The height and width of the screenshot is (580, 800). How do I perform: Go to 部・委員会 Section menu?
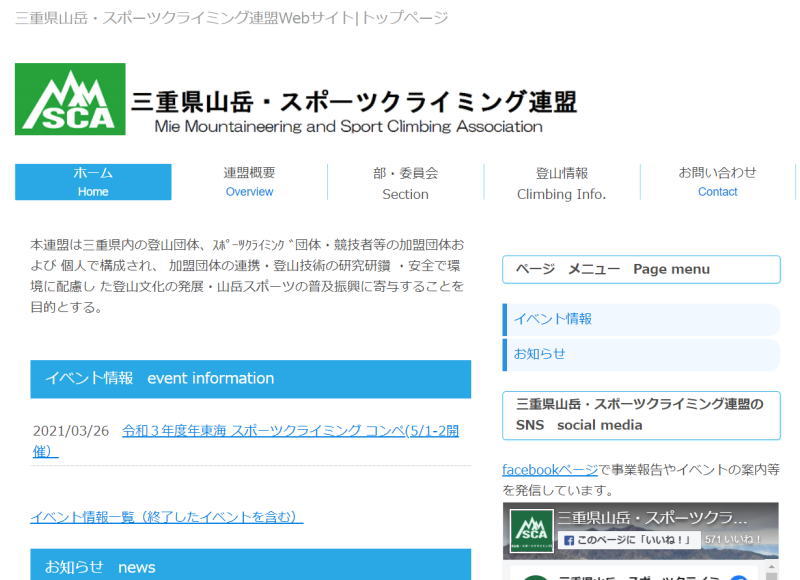tap(405, 183)
